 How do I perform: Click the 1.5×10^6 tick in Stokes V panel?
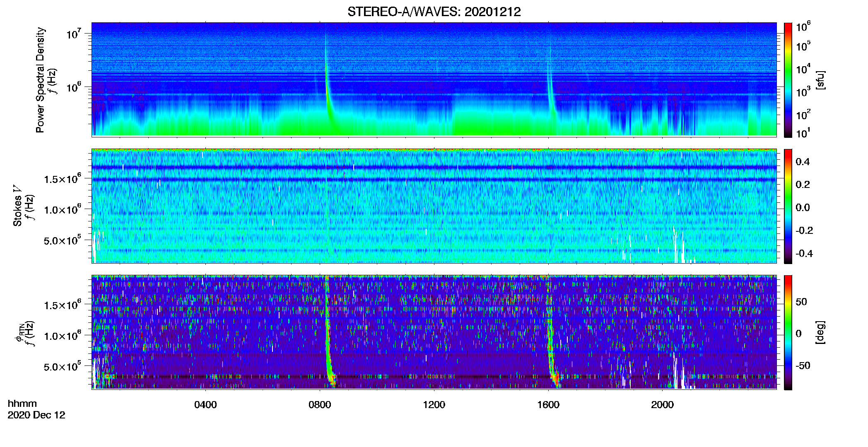(x=63, y=178)
